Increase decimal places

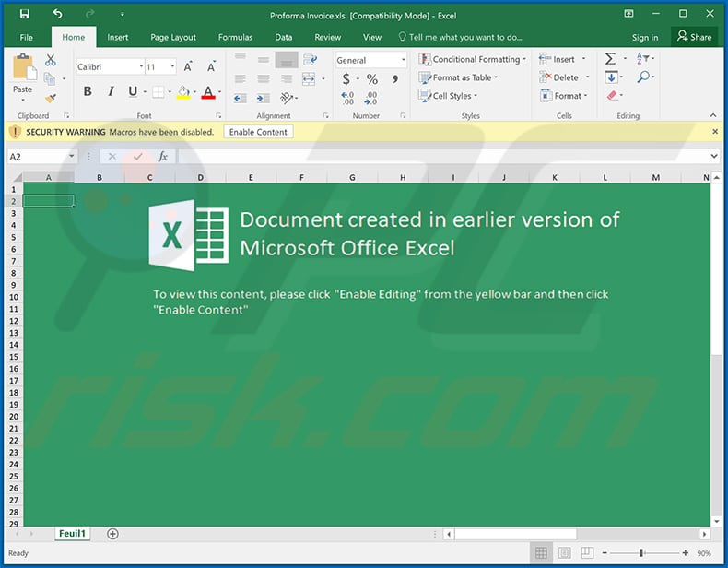[x=347, y=98]
